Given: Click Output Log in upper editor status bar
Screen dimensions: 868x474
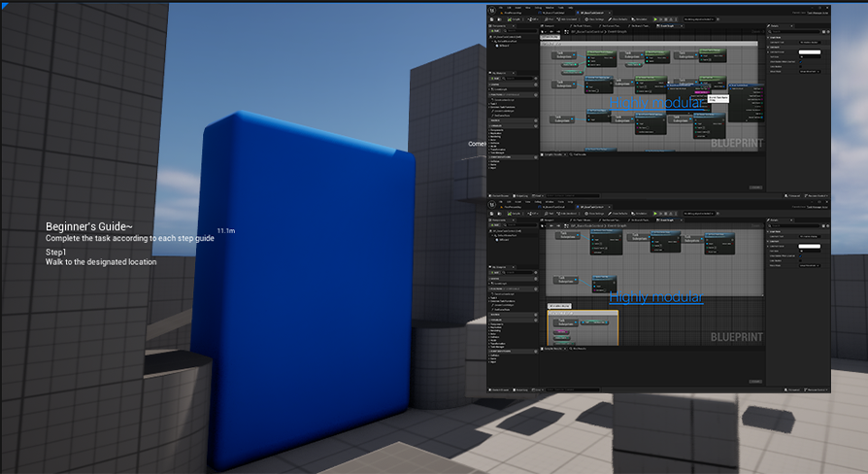Looking at the screenshot, I should [521, 196].
